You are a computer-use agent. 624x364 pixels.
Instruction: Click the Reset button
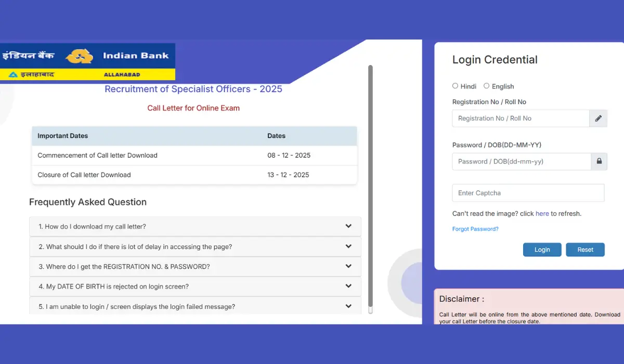point(585,250)
